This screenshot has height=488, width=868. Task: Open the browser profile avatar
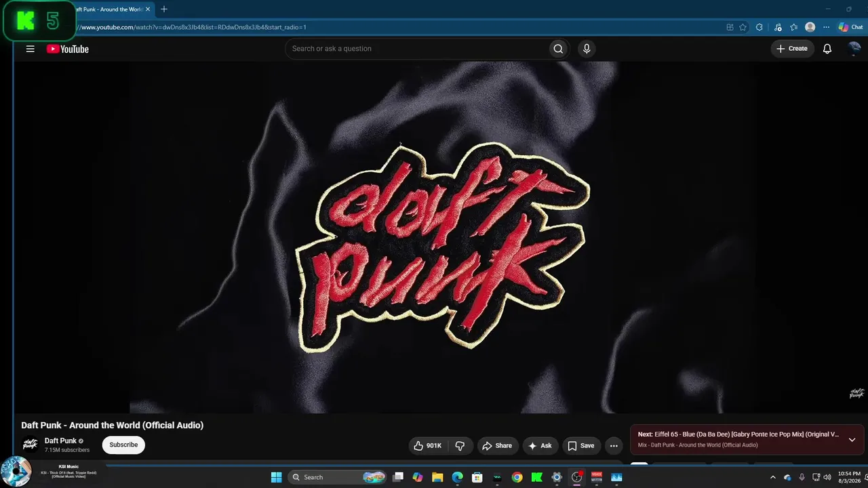[x=810, y=27]
